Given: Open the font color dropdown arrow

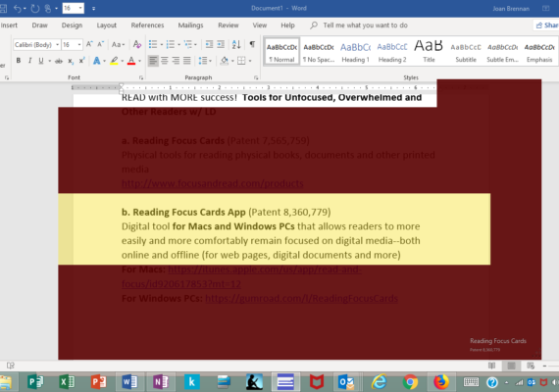Looking at the screenshot, I should click(139, 61).
